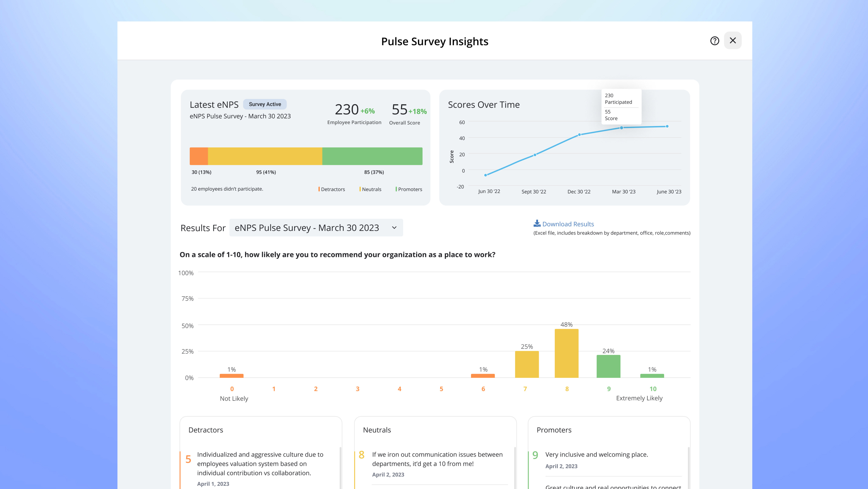Click the Promoters card scrollbar
Screen dimensions: 868x489
pyautogui.click(x=688, y=468)
